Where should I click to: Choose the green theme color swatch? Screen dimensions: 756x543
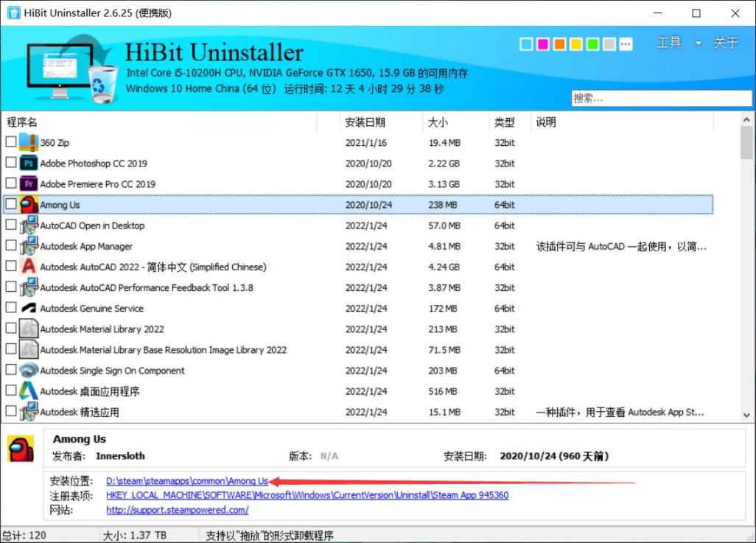pos(592,44)
